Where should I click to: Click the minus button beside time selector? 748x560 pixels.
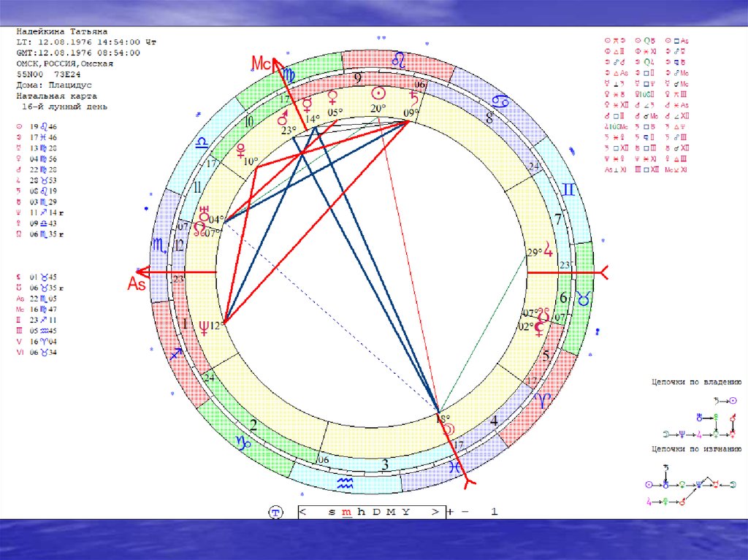[x=465, y=512]
